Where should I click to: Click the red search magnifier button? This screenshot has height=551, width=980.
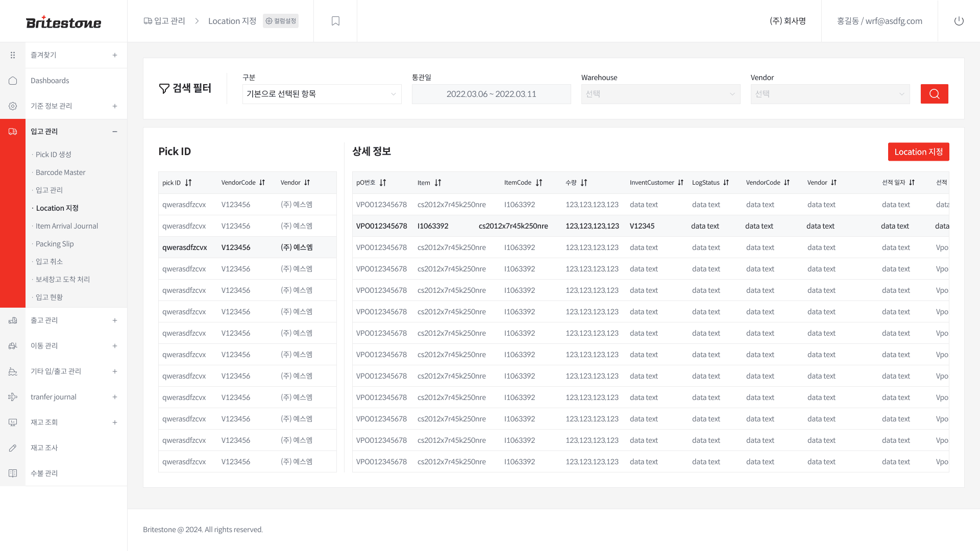[935, 94]
